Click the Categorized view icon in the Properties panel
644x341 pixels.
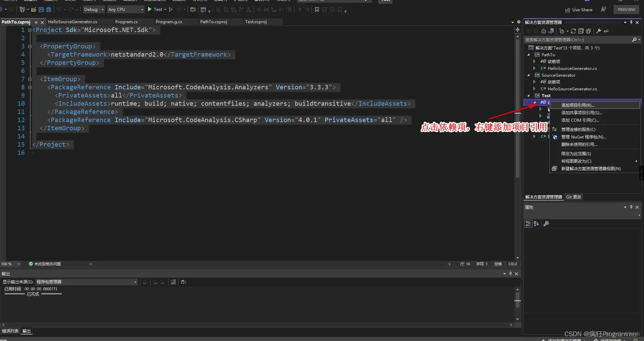click(528, 224)
